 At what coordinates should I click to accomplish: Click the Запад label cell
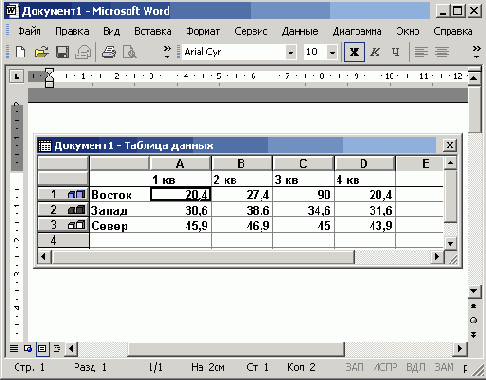(120, 210)
